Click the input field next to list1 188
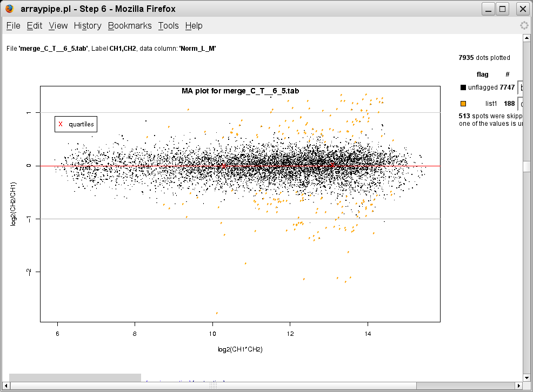 coord(520,104)
